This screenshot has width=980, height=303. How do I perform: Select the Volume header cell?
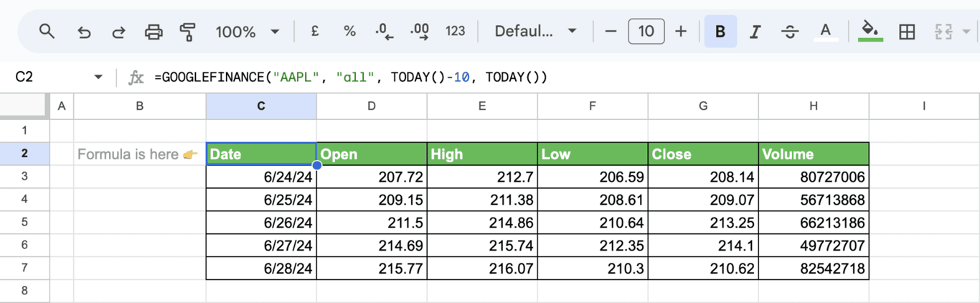(814, 154)
